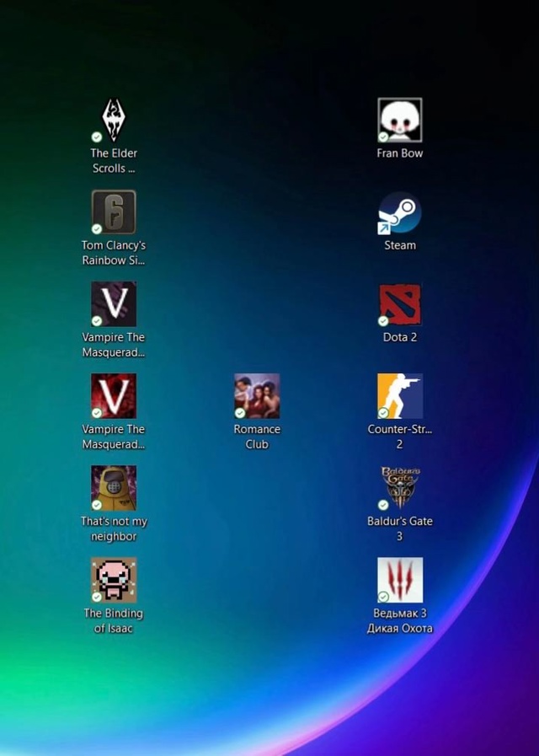The image size is (539, 756).
Task: Click the Steam shortcut icon
Action: pos(400,212)
